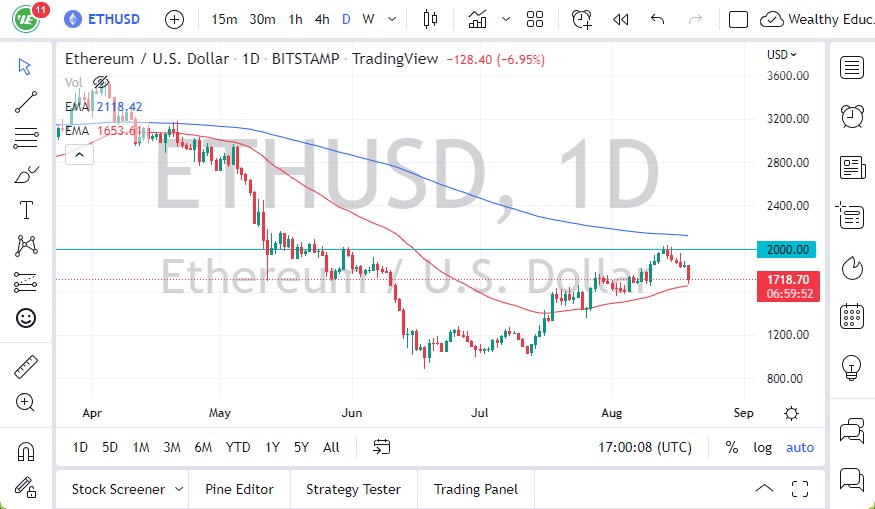Viewport: 875px width, 509px height.
Task: Open candlestick chart style icon
Action: pos(431,19)
